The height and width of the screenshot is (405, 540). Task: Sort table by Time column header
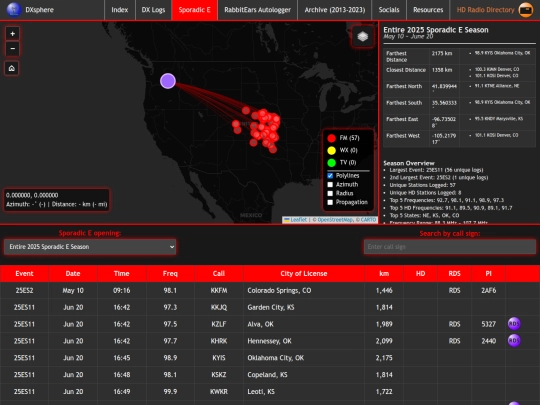[122, 274]
